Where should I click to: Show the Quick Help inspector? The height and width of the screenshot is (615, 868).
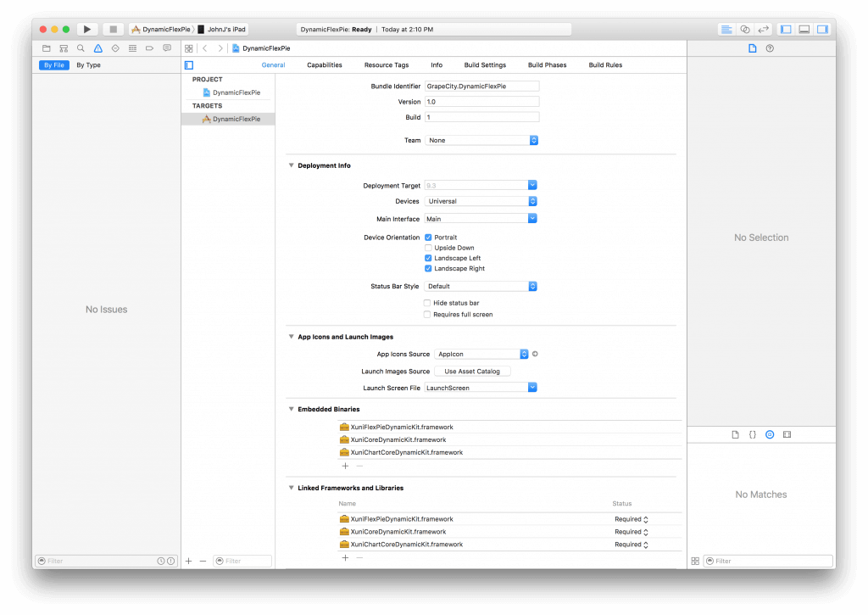770,48
